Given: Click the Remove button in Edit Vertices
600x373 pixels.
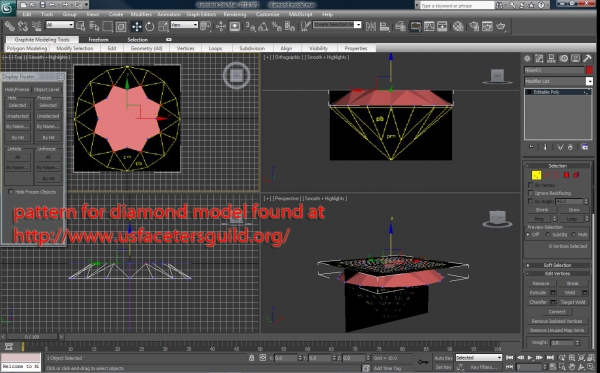Looking at the screenshot, I should 541,283.
